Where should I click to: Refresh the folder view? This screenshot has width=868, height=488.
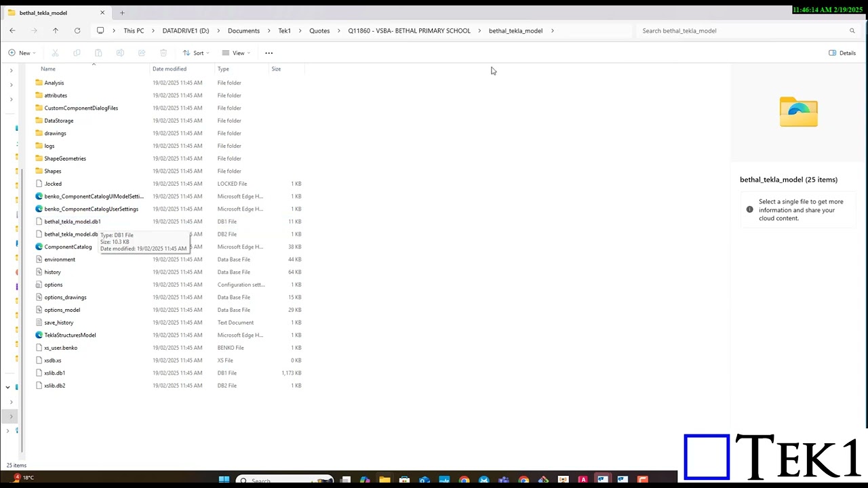coord(77,30)
